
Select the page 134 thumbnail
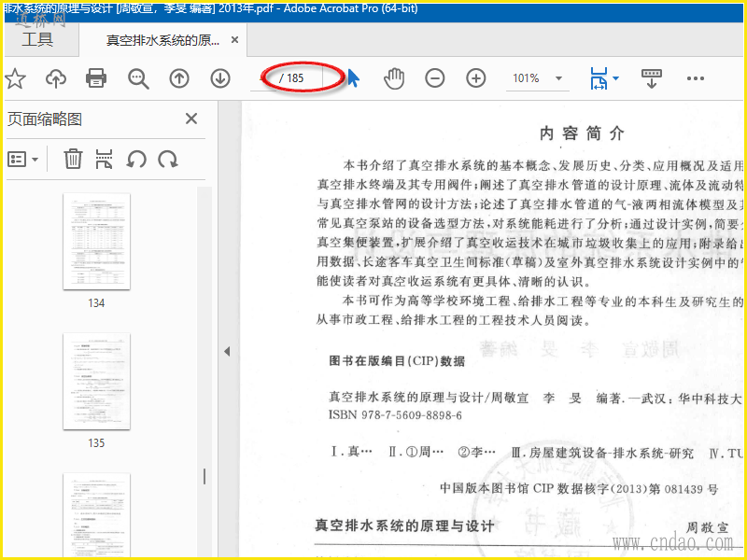point(97,242)
